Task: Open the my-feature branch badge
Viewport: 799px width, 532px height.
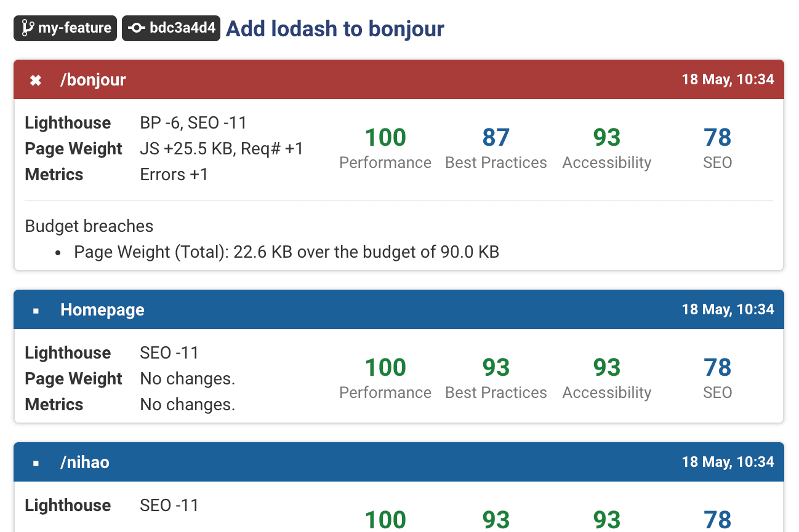Action: coord(65,28)
